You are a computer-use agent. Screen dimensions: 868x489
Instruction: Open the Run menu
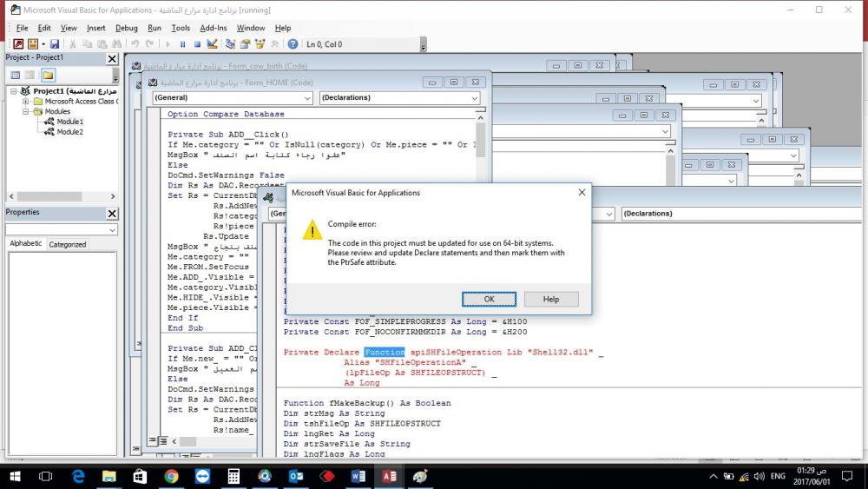[155, 28]
